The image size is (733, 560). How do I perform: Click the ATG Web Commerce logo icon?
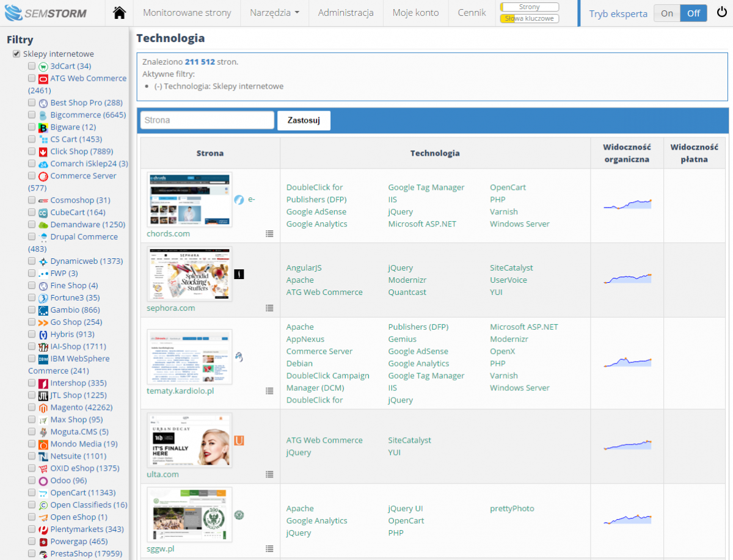(43, 79)
